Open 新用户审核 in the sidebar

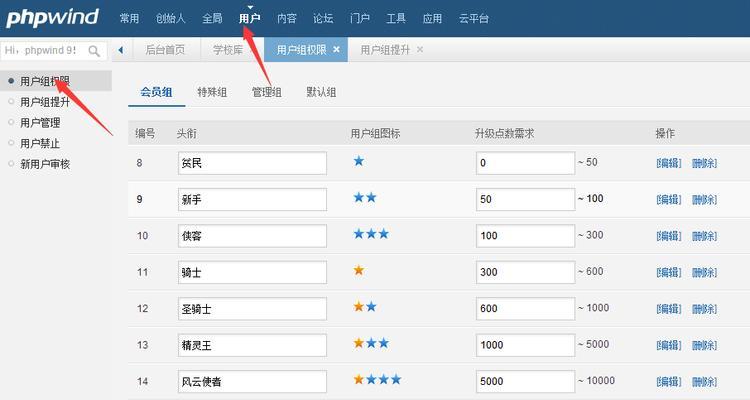pyautogui.click(x=45, y=164)
